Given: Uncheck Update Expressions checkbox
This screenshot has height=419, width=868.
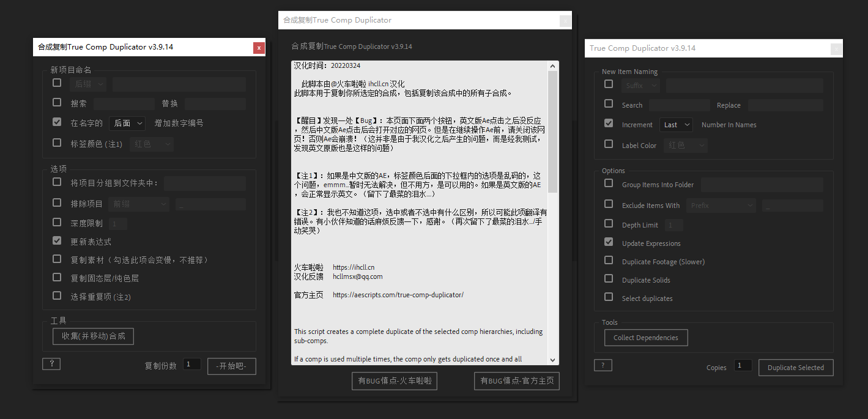Looking at the screenshot, I should (x=609, y=242).
